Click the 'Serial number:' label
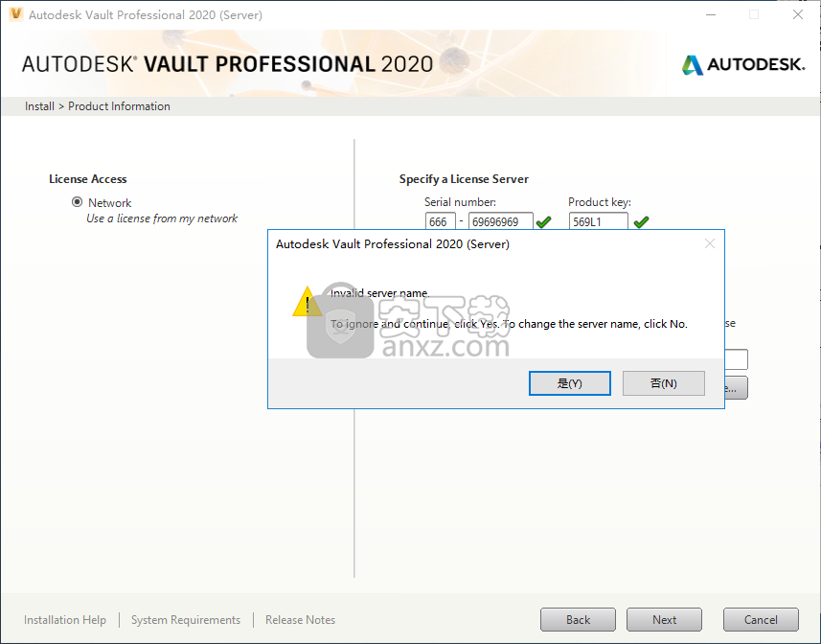This screenshot has height=644, width=821. coord(460,202)
